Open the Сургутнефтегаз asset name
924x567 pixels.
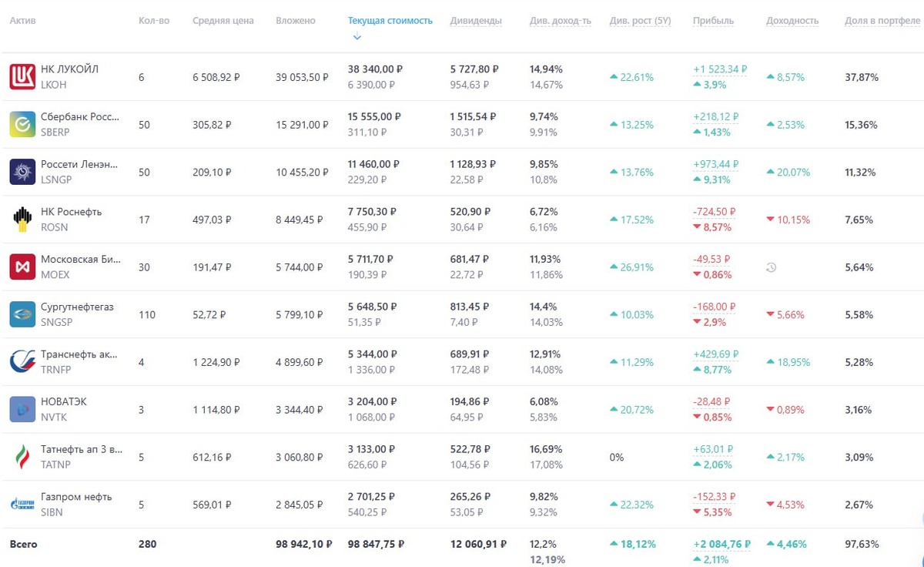pyautogui.click(x=77, y=307)
